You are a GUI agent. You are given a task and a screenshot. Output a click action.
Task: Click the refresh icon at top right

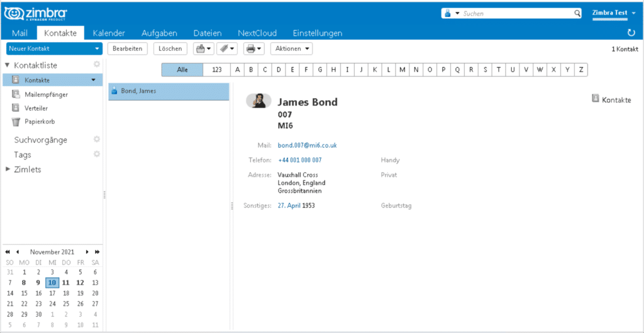tap(631, 33)
